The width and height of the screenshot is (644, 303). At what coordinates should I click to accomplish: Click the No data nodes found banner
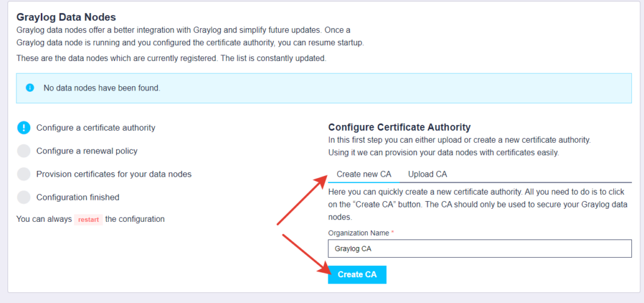324,88
